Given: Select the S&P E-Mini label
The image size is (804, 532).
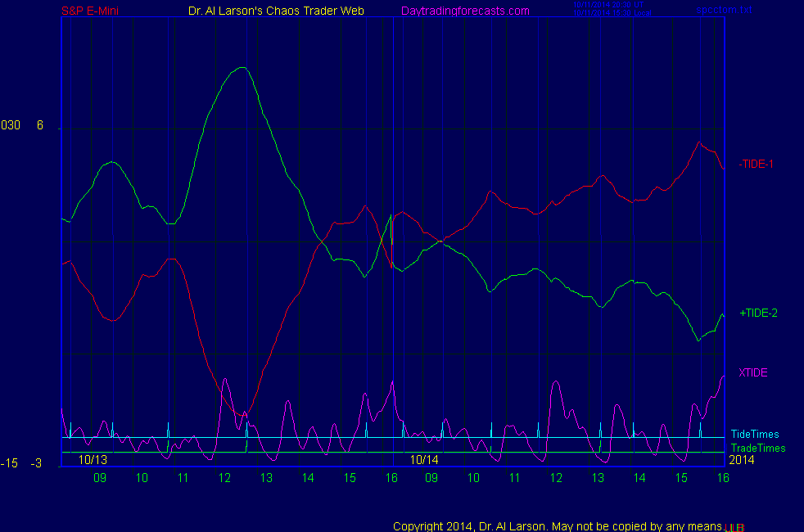Looking at the screenshot, I should (x=90, y=11).
